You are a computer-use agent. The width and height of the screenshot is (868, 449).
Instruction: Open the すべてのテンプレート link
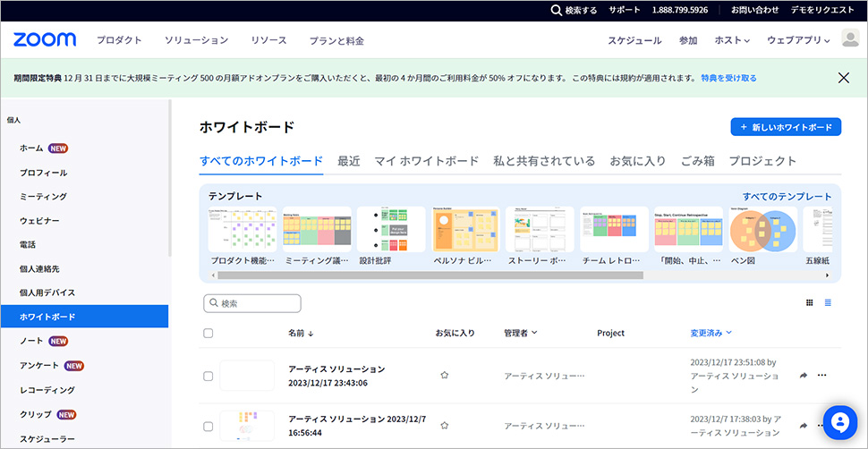[x=787, y=197]
